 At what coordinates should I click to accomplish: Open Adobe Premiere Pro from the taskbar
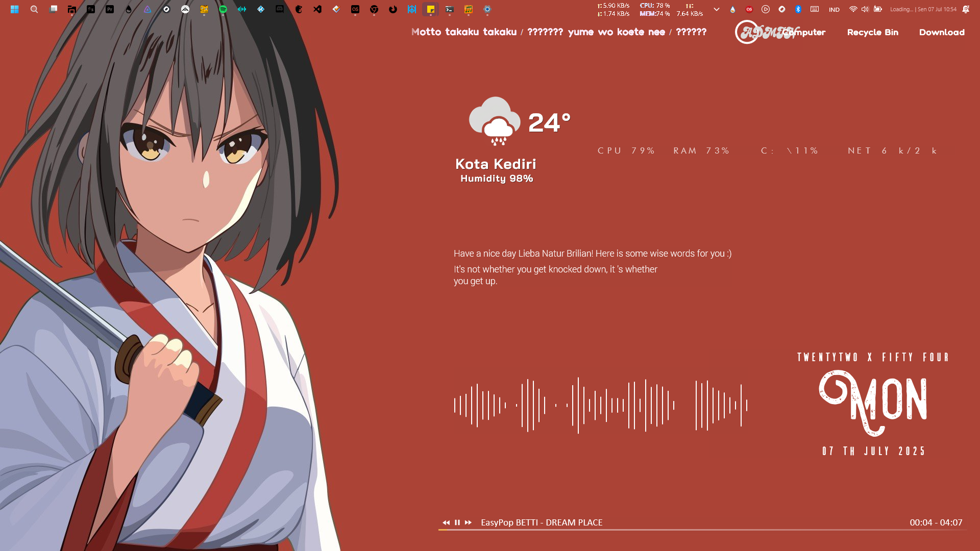(110, 9)
